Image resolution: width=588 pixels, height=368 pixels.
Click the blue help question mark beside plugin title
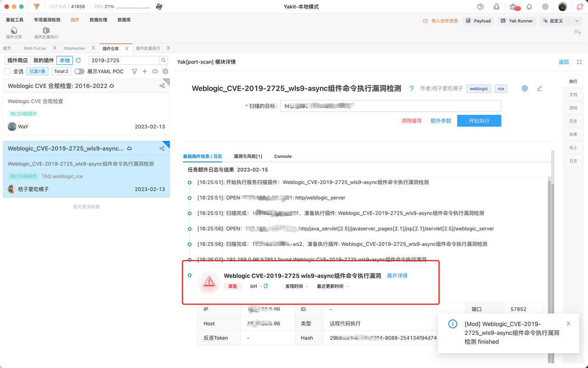[412, 89]
